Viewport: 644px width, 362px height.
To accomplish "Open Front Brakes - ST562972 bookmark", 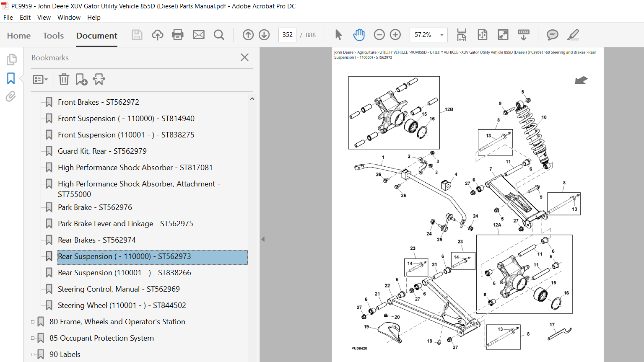I will pyautogui.click(x=99, y=102).
